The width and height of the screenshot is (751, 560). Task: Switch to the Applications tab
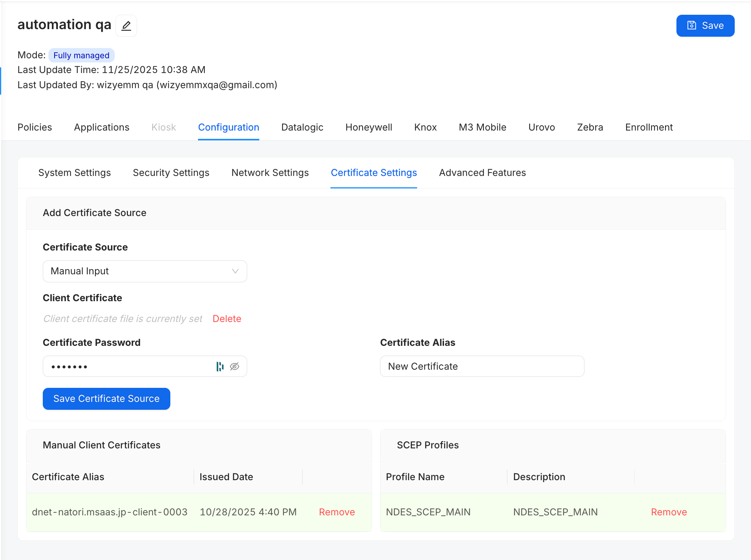point(101,128)
